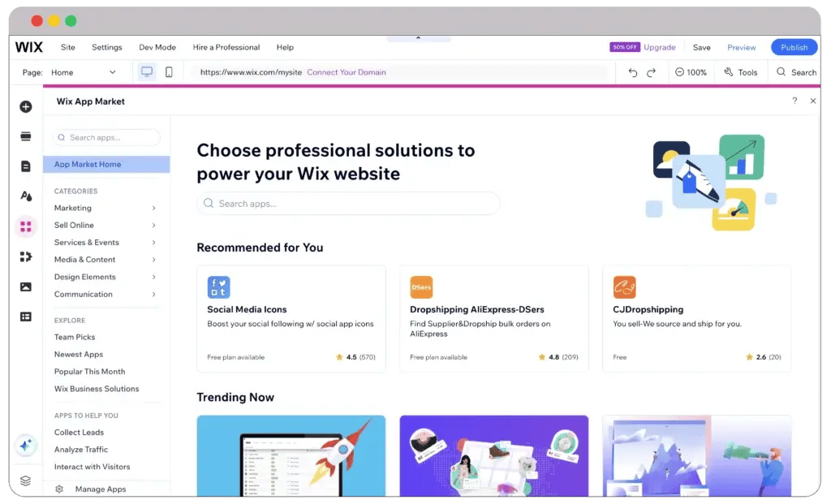
Task: Open the Media image icon in sidebar
Action: tap(25, 286)
